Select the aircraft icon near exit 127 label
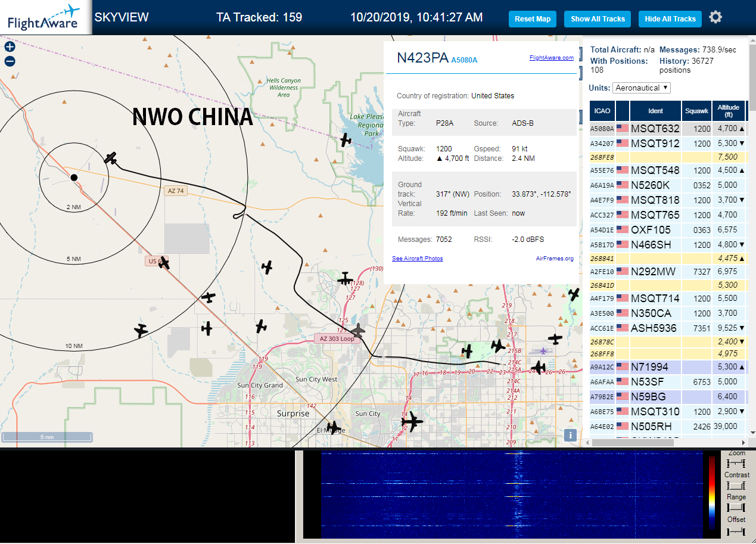This screenshot has height=544, width=756. pos(345,278)
